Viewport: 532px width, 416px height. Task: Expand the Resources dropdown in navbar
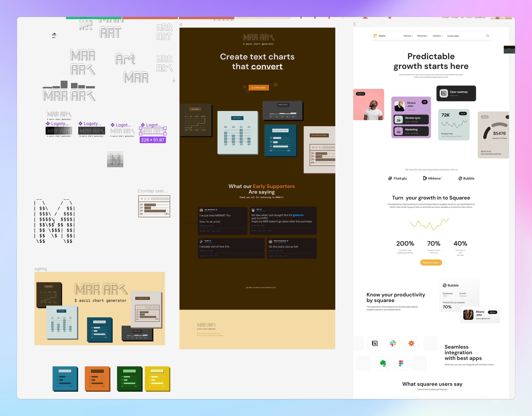(423, 36)
